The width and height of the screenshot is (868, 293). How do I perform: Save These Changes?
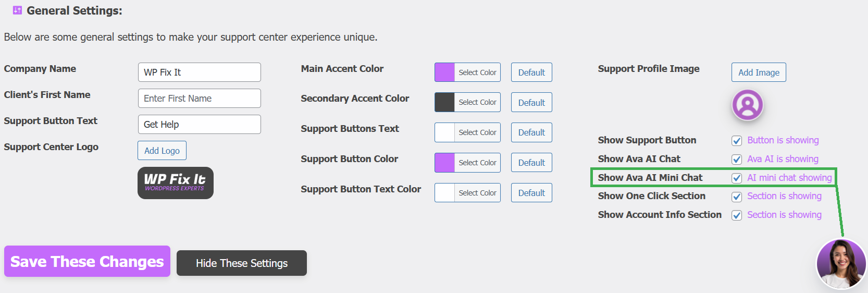[87, 261]
